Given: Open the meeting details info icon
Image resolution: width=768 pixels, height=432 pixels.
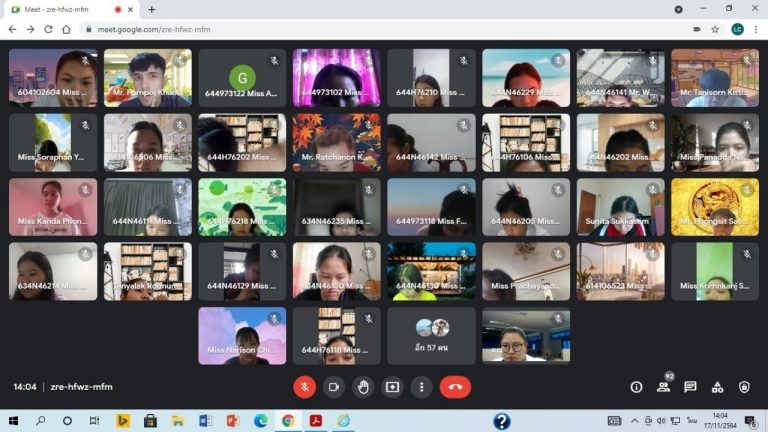Looking at the screenshot, I should (x=636, y=387).
